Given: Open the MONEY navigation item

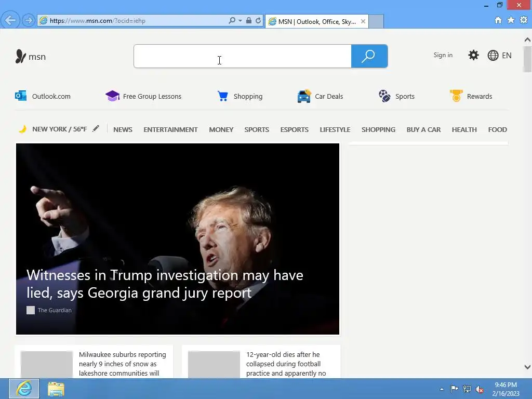Looking at the screenshot, I should [x=221, y=129].
